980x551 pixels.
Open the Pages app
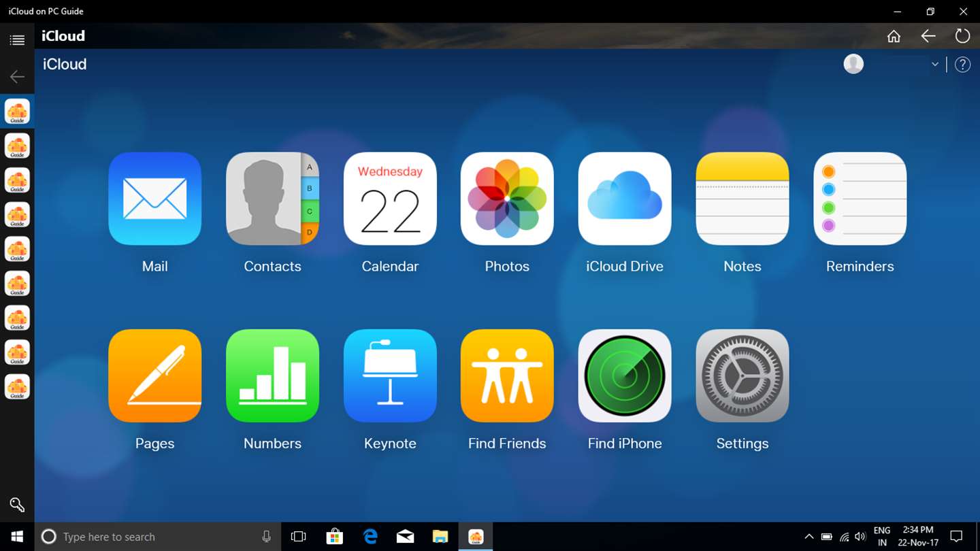click(x=154, y=376)
